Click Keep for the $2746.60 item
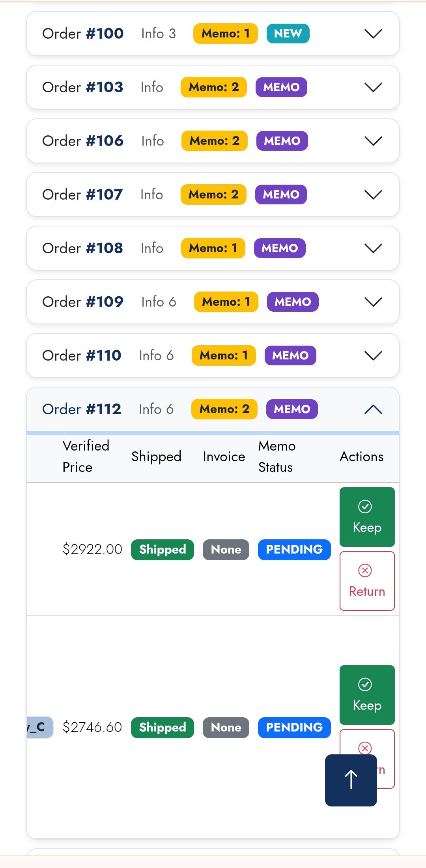Viewport: 426px width, 868px height. (367, 695)
